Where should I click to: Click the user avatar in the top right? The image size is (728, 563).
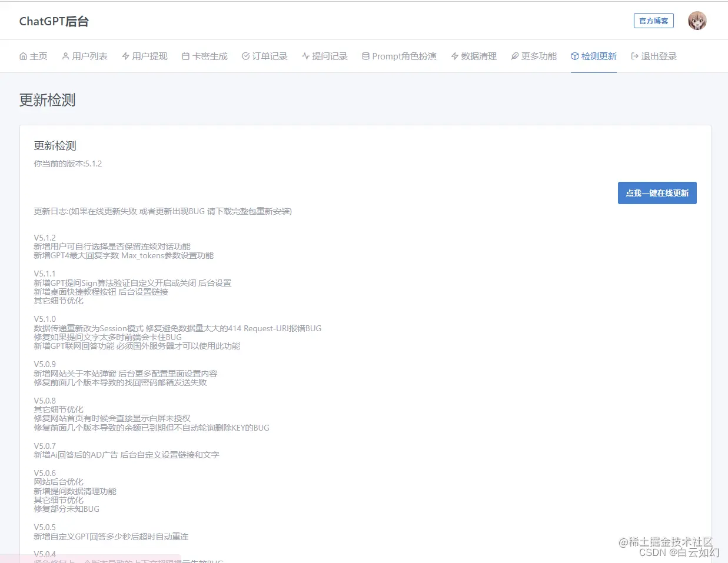coord(697,21)
